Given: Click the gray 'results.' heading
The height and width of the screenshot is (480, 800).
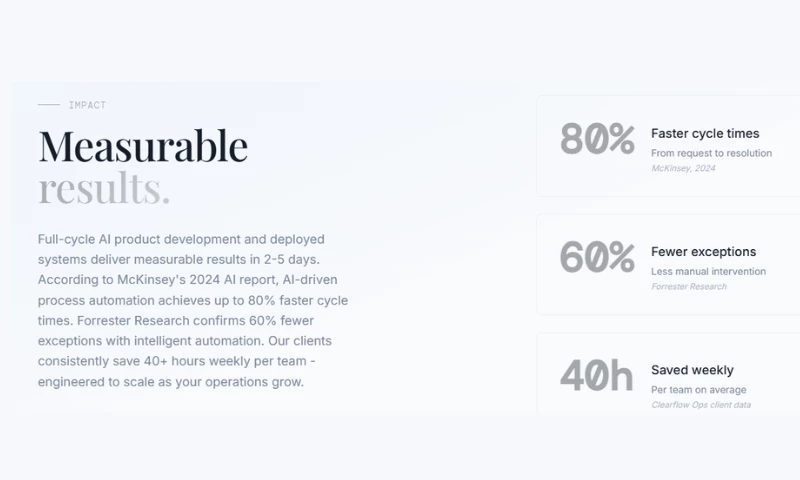Looking at the screenshot, I should coord(104,188).
